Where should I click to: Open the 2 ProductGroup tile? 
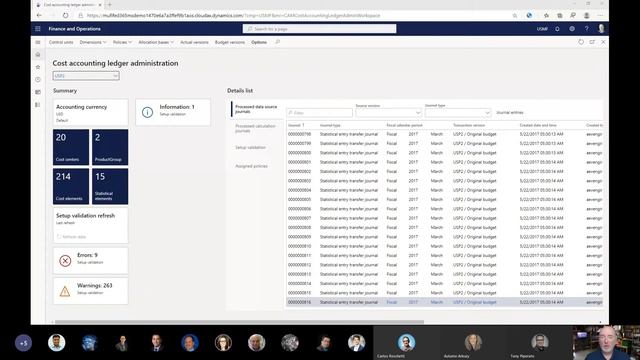[x=110, y=147]
